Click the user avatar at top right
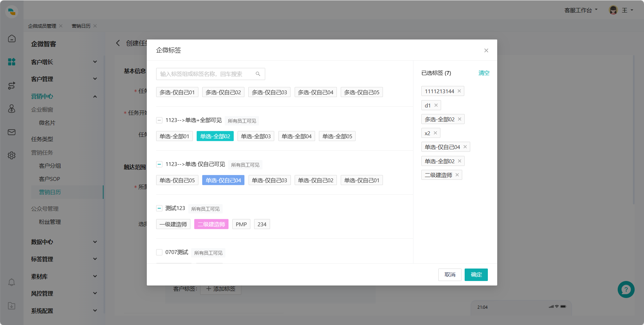Viewport: 644px width, 325px height. tap(613, 10)
